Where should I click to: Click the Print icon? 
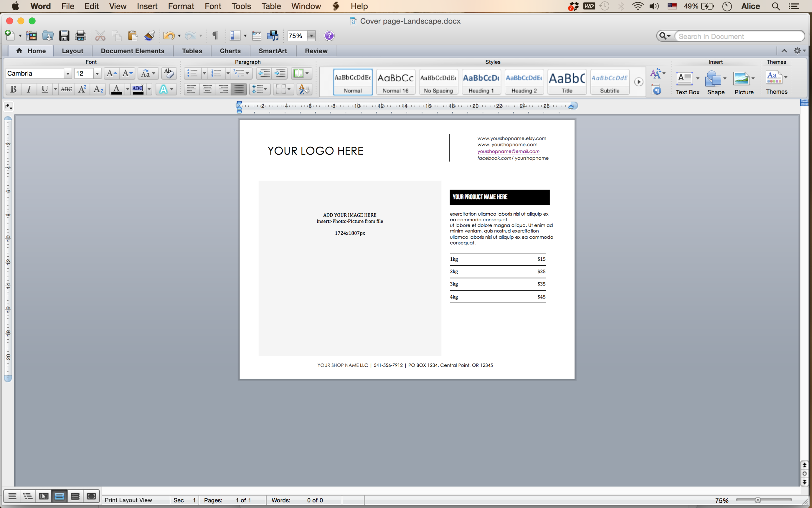(x=81, y=36)
